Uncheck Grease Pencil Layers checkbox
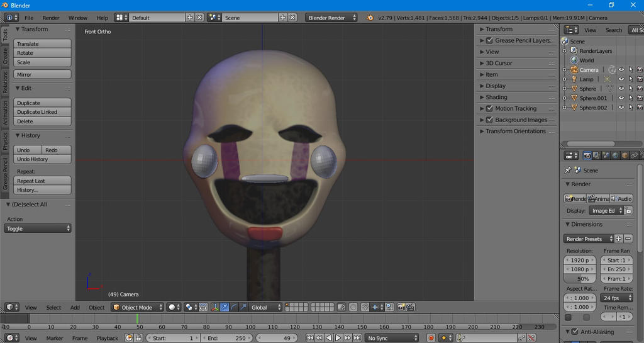Screen dimensions: 644x343 pyautogui.click(x=489, y=40)
